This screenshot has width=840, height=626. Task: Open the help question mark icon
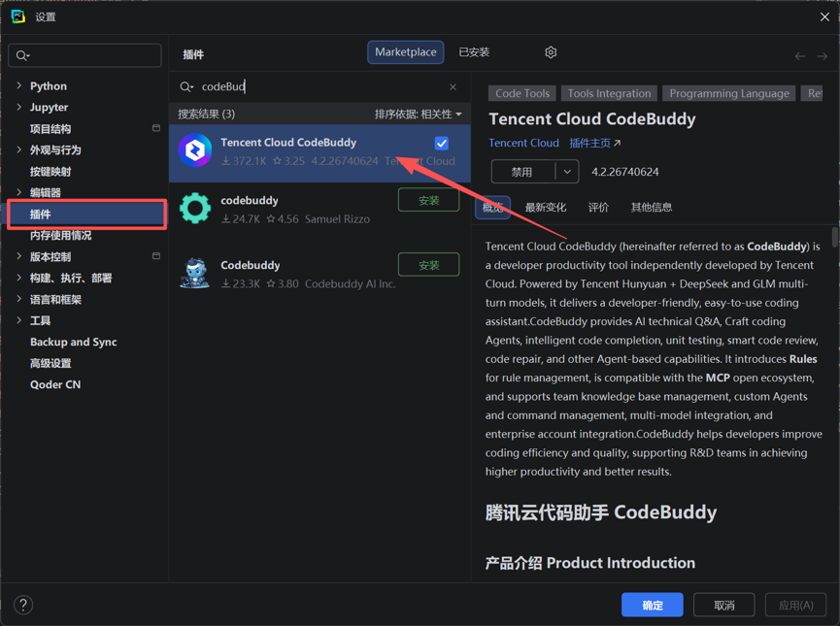tap(23, 605)
